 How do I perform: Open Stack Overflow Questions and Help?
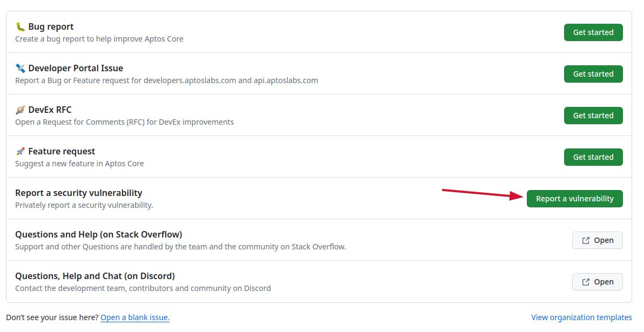point(597,241)
